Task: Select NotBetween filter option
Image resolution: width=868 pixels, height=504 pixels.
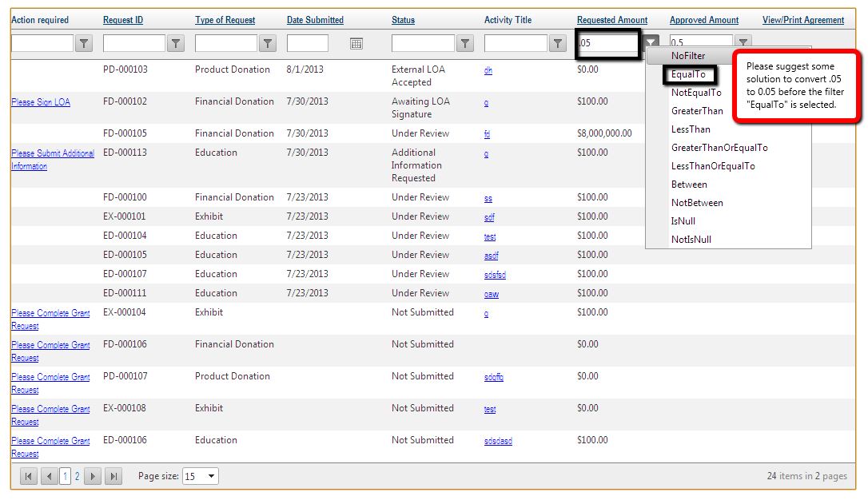Action: tap(697, 203)
